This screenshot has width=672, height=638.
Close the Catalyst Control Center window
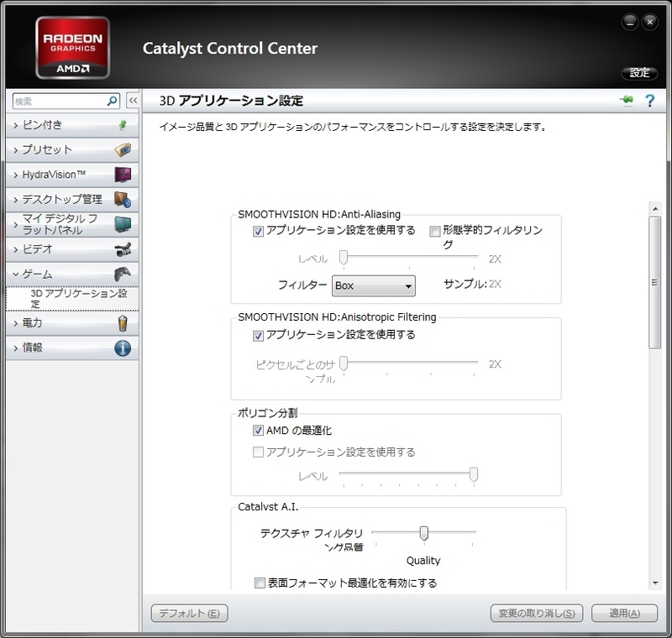[649, 22]
